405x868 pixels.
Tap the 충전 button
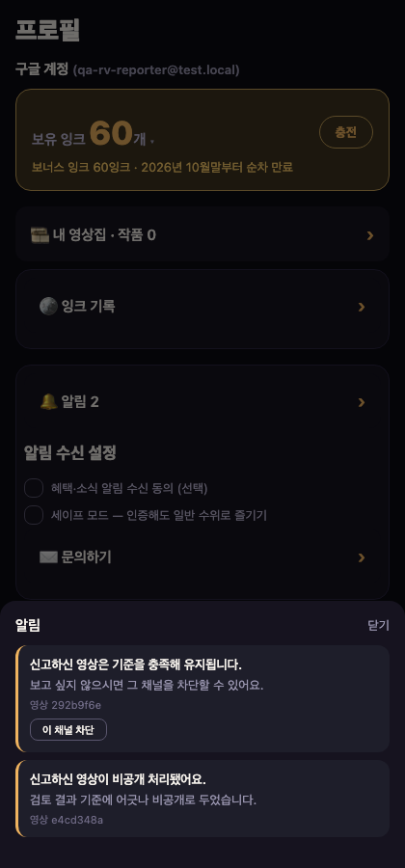(x=346, y=132)
